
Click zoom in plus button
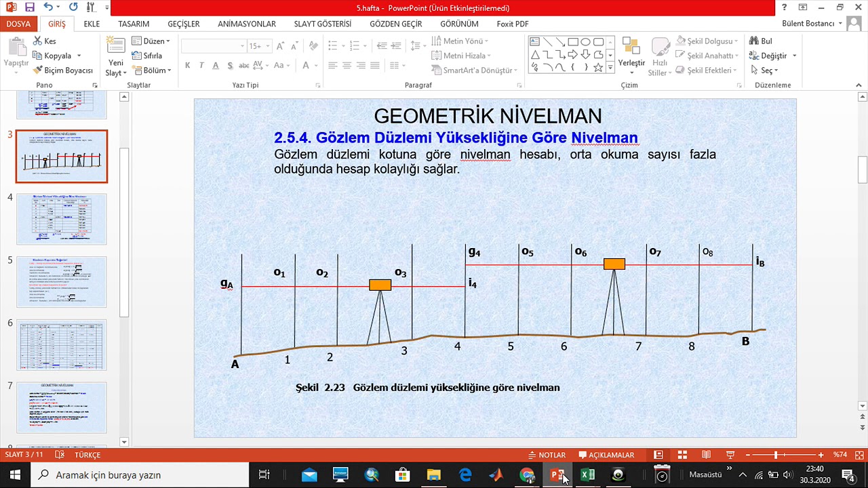pos(821,455)
